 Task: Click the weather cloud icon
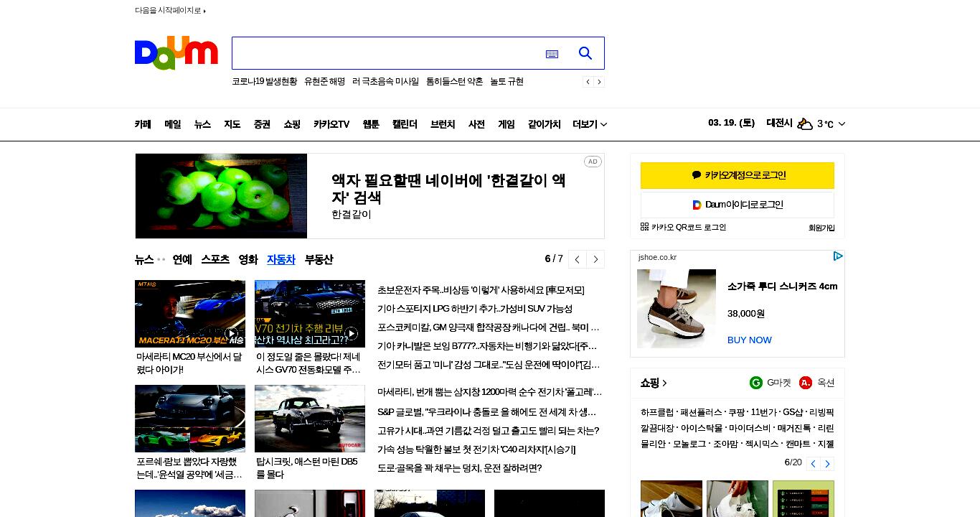pos(805,124)
